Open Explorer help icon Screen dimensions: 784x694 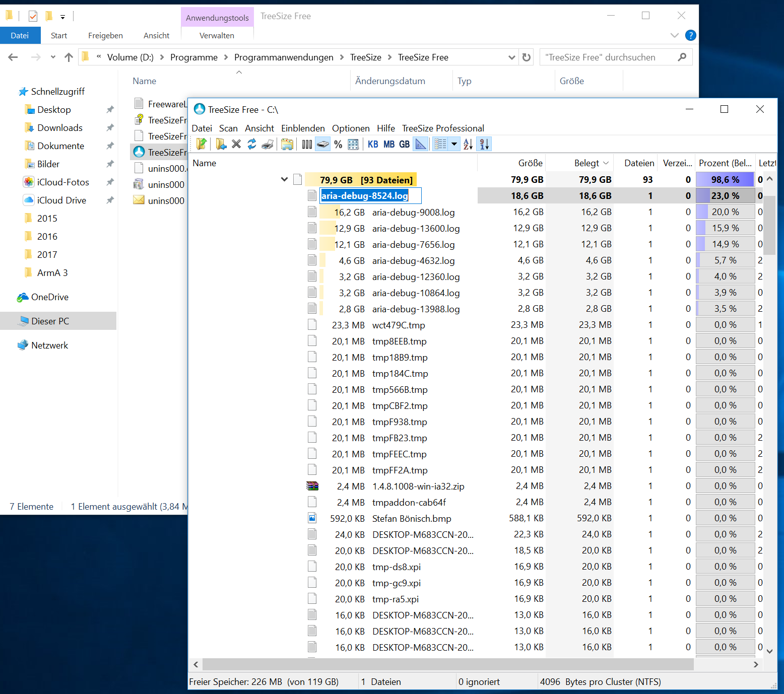(x=691, y=35)
